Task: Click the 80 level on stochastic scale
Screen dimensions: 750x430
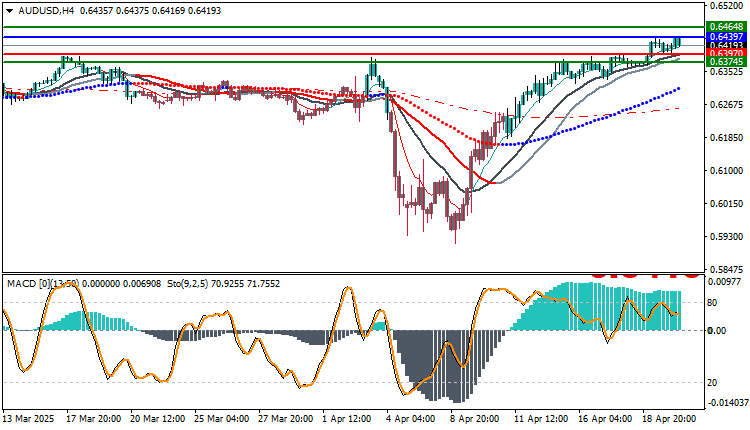Action: (x=712, y=303)
